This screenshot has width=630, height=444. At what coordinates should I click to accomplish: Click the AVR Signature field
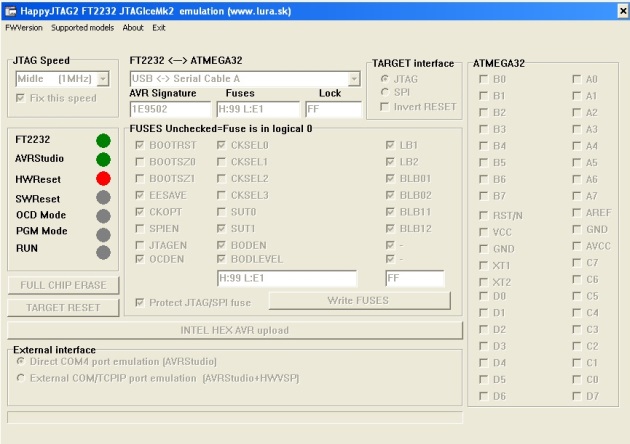[x=170, y=109]
